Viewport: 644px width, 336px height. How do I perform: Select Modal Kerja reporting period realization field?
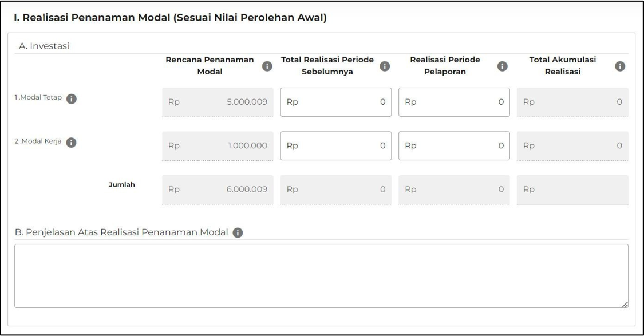(453, 145)
